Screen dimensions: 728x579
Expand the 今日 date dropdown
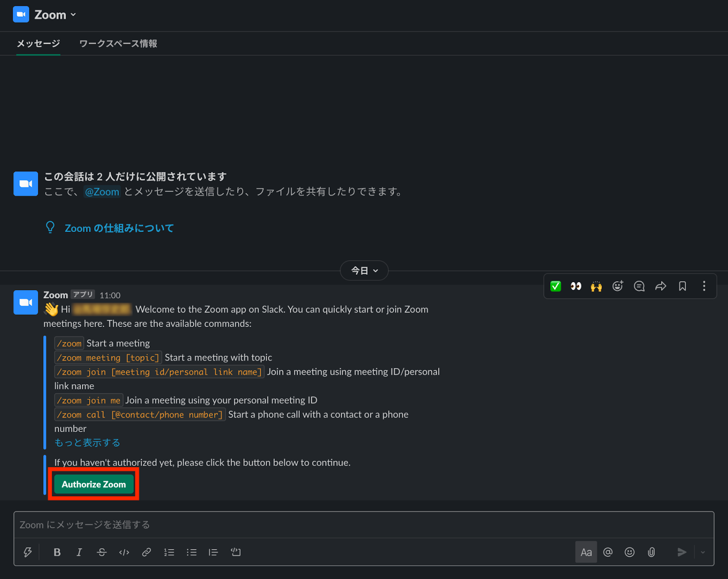[x=364, y=271]
